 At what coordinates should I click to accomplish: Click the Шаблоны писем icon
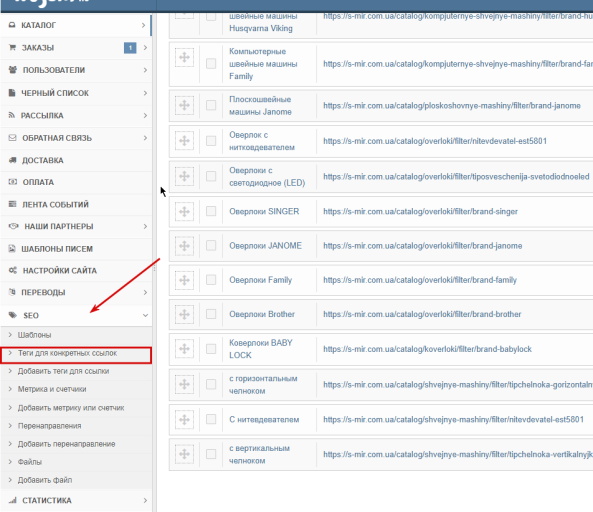pos(12,248)
